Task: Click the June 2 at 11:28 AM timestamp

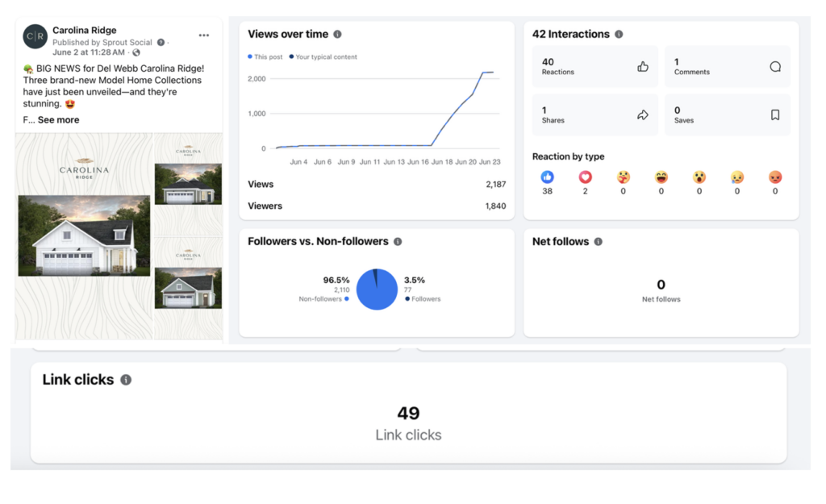Action: (x=89, y=52)
